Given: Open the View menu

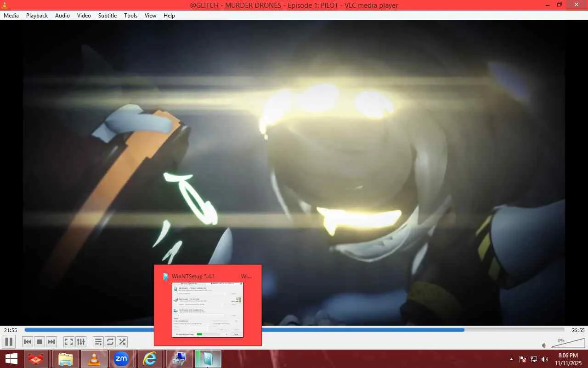Looking at the screenshot, I should [151, 16].
